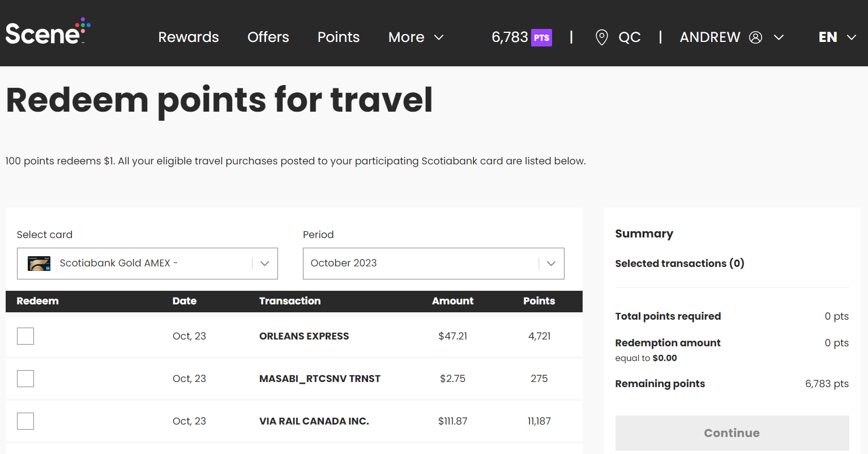Select the location pin icon beside QC
868x454 pixels.
coord(601,37)
